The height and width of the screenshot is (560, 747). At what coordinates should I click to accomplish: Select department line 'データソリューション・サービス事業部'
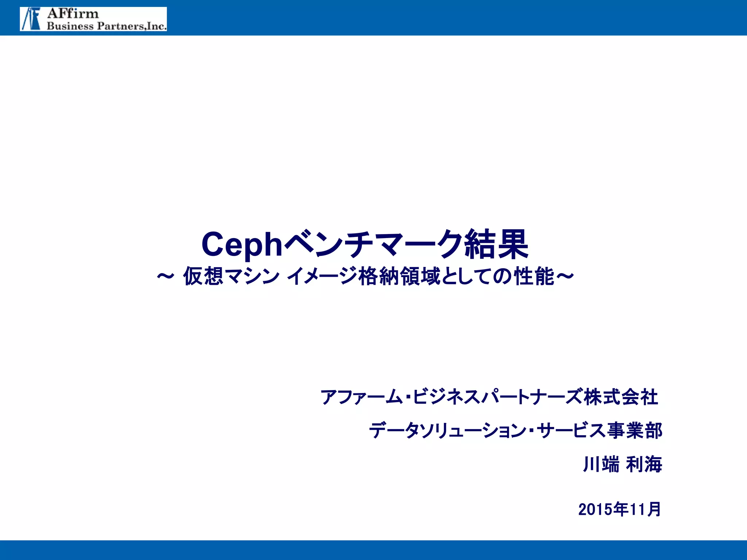[515, 431]
